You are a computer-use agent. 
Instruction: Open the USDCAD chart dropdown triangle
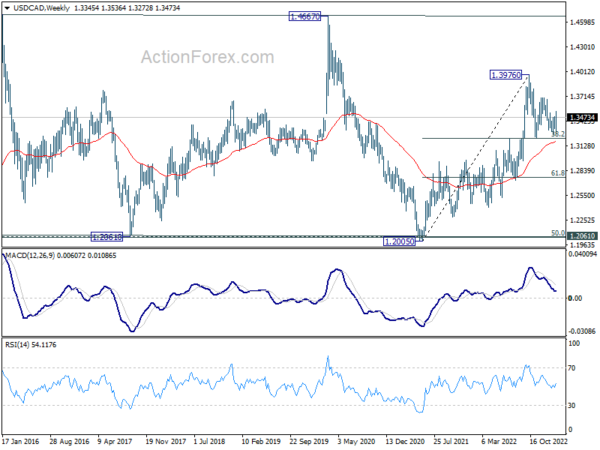pos(7,8)
